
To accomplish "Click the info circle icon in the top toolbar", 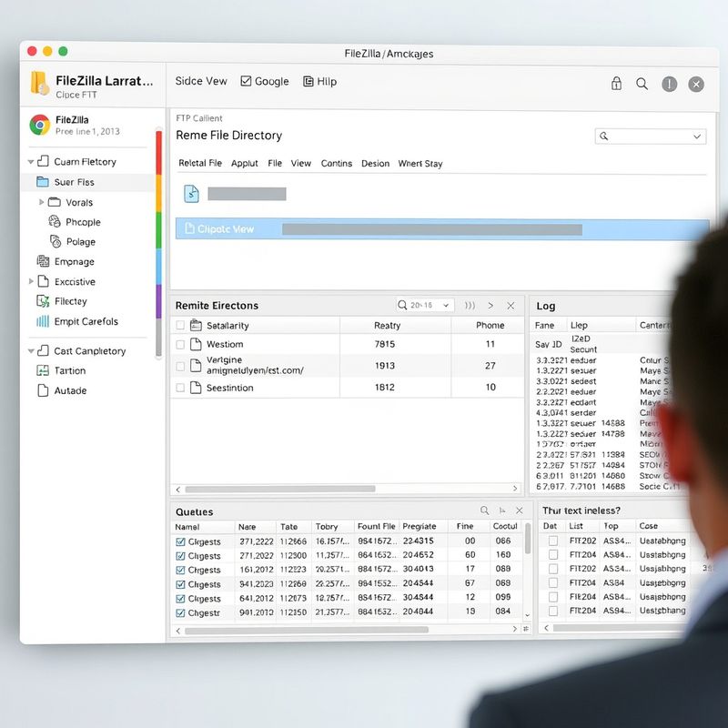I will pos(669,84).
